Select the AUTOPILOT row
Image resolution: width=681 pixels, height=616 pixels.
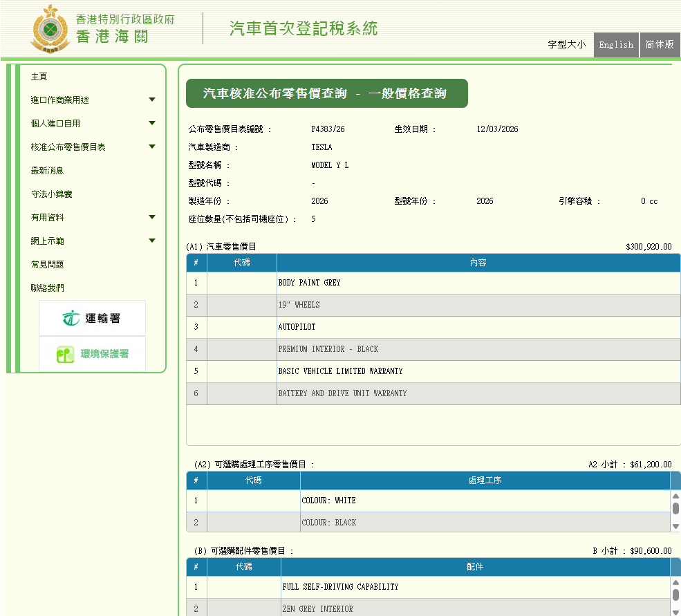coord(433,327)
